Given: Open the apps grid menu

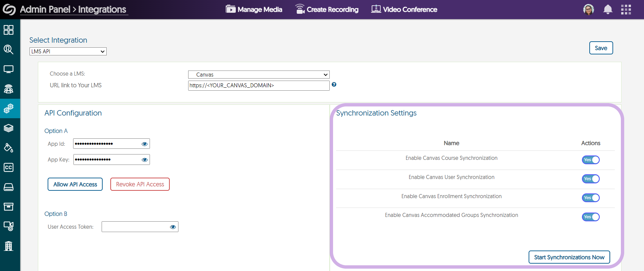Looking at the screenshot, I should [626, 9].
